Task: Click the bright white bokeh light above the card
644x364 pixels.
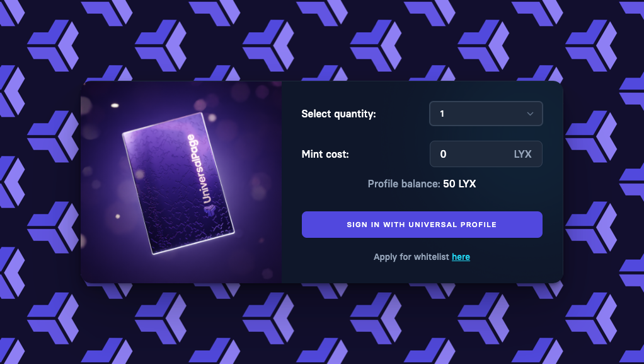Action: [115, 106]
